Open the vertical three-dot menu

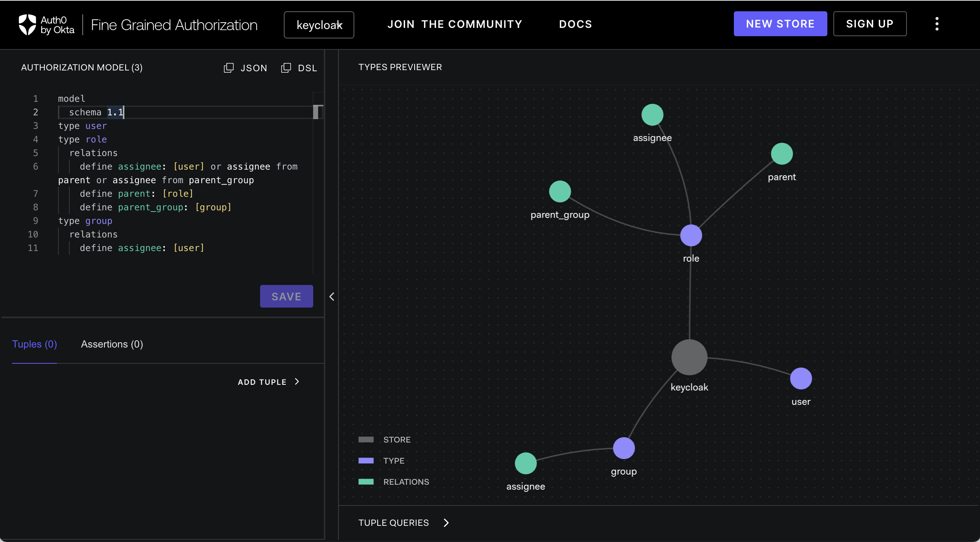click(937, 24)
